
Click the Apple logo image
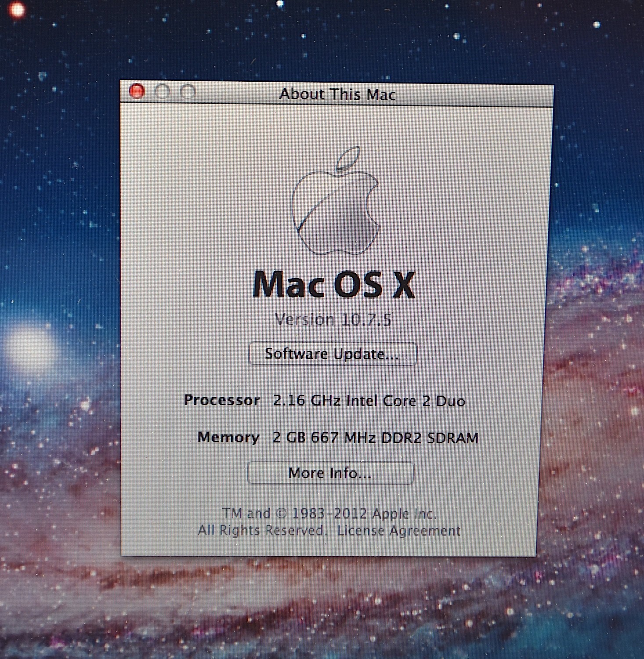click(336, 201)
